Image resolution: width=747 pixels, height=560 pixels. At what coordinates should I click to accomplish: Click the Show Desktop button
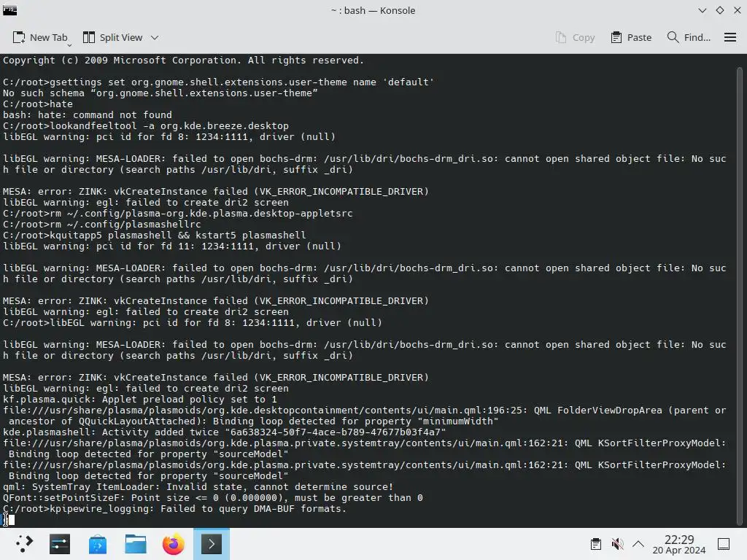click(x=724, y=544)
